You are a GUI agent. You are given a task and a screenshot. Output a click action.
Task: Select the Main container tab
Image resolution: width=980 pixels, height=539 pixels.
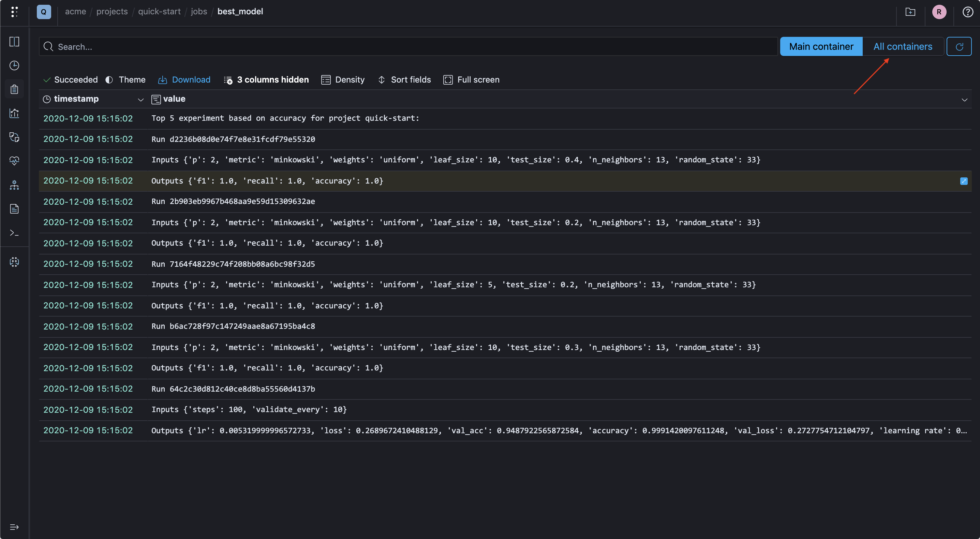821,46
